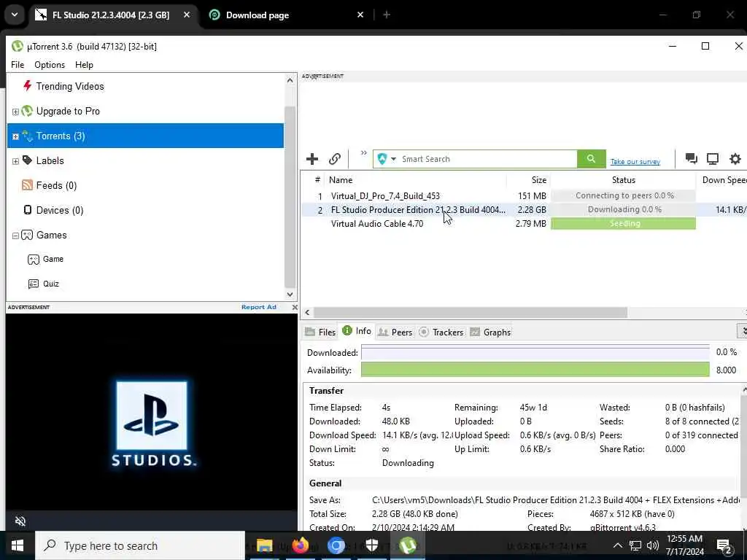Image resolution: width=747 pixels, height=560 pixels.
Task: Select Torrents (3) in sidebar
Action: (145, 136)
